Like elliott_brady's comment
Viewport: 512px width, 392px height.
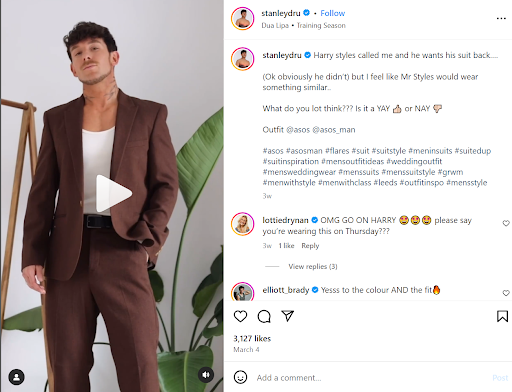[x=506, y=293]
